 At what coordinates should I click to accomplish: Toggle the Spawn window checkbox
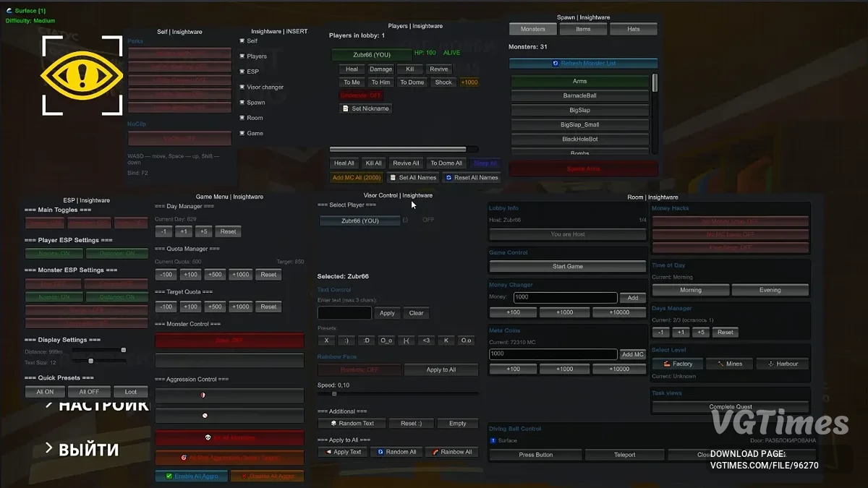[243, 102]
